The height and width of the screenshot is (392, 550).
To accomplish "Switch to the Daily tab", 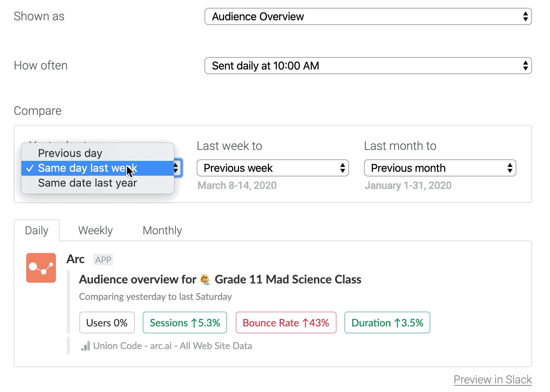I will coord(37,231).
